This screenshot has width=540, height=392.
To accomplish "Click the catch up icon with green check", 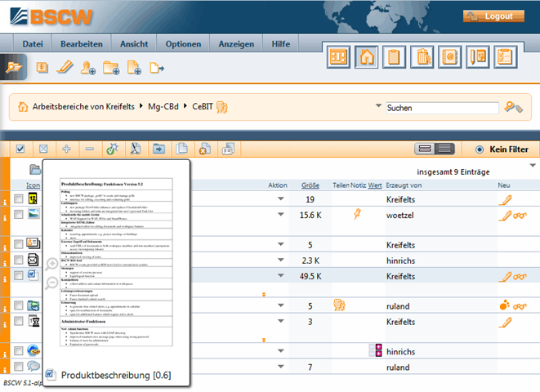I will click(112, 149).
